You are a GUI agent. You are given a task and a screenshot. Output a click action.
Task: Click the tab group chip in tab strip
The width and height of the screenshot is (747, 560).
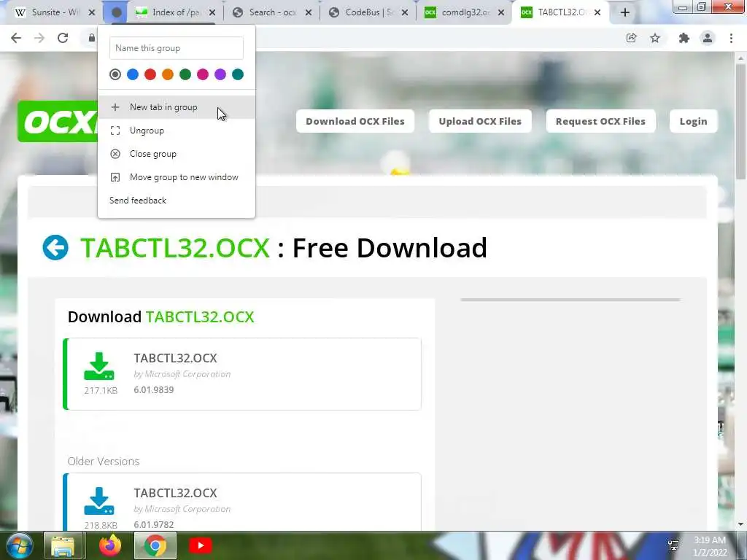116,12
